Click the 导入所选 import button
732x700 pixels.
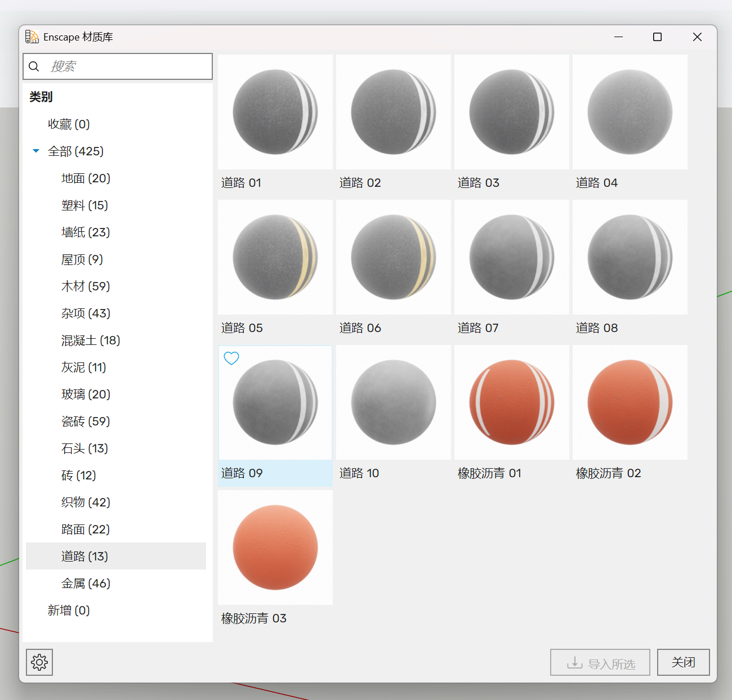[x=600, y=663]
